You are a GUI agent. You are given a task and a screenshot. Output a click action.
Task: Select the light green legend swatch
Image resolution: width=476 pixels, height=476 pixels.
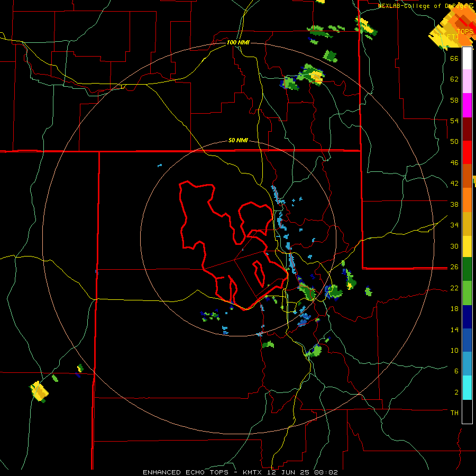467,293
